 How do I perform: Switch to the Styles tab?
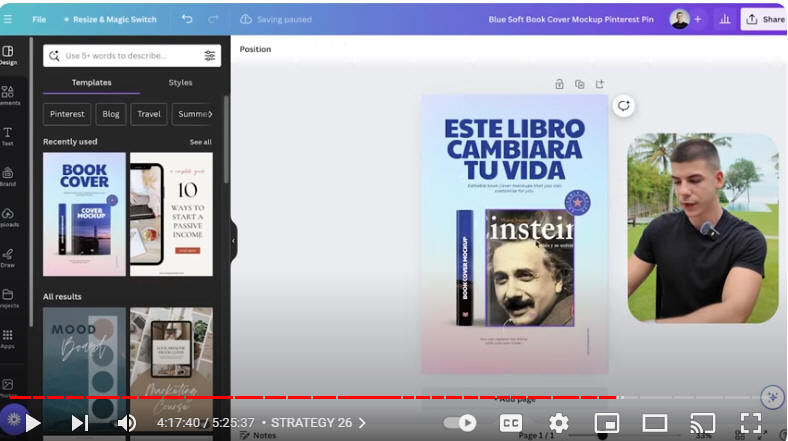click(x=180, y=82)
